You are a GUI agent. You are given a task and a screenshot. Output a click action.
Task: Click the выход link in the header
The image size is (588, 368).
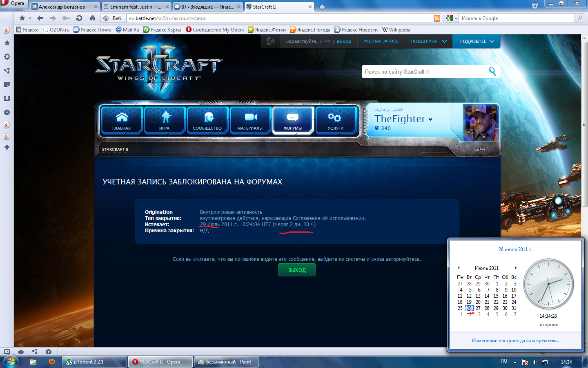pos(344,42)
